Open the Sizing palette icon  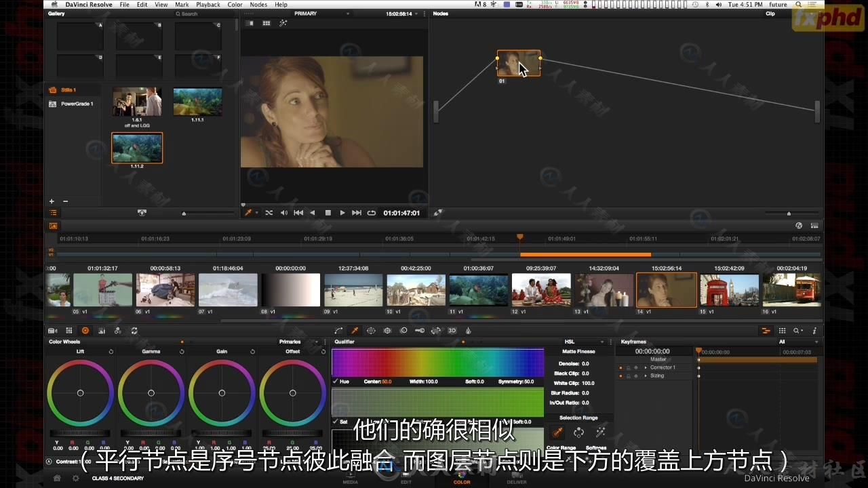tap(436, 331)
